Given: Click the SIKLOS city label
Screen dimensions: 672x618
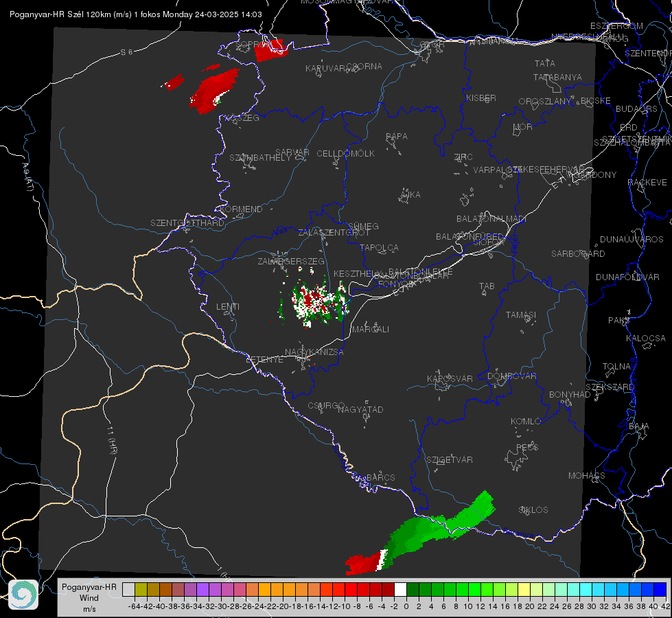Looking at the screenshot, I should tap(533, 510).
